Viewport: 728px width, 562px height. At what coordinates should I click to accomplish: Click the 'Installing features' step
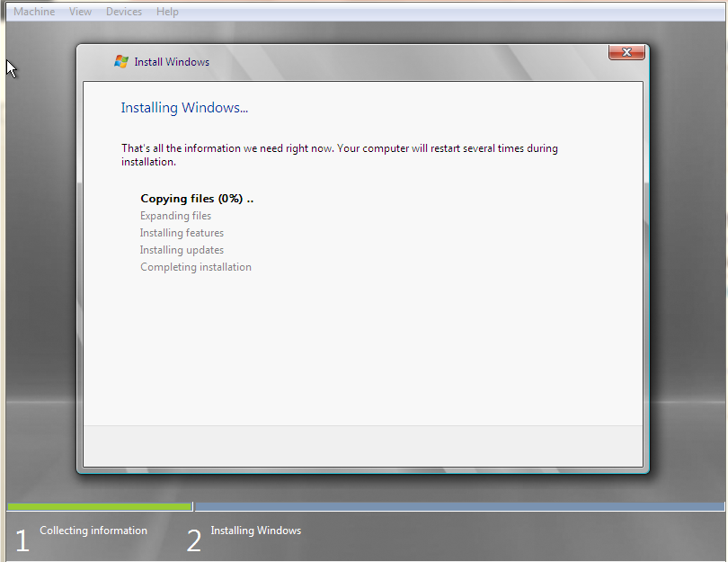click(182, 233)
